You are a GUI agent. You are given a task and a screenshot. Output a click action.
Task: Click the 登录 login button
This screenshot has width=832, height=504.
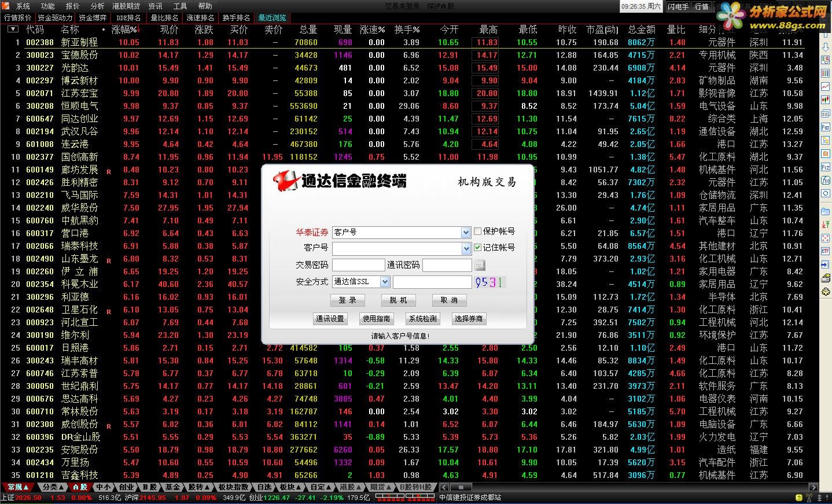(x=348, y=300)
